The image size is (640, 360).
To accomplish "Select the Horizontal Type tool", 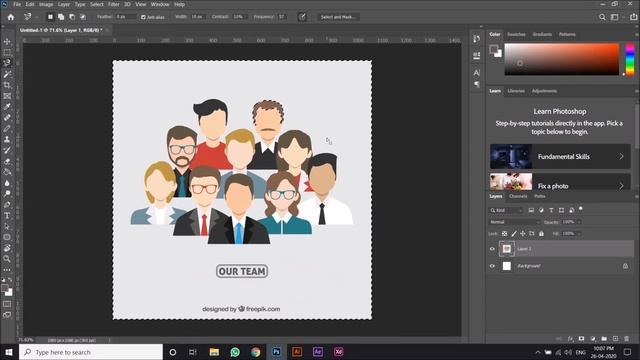I will click(7, 216).
